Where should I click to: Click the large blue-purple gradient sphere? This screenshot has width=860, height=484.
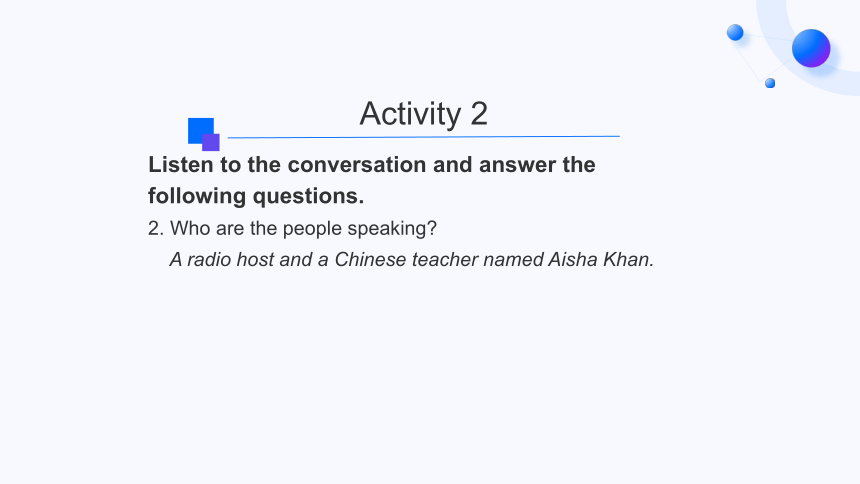coord(811,48)
